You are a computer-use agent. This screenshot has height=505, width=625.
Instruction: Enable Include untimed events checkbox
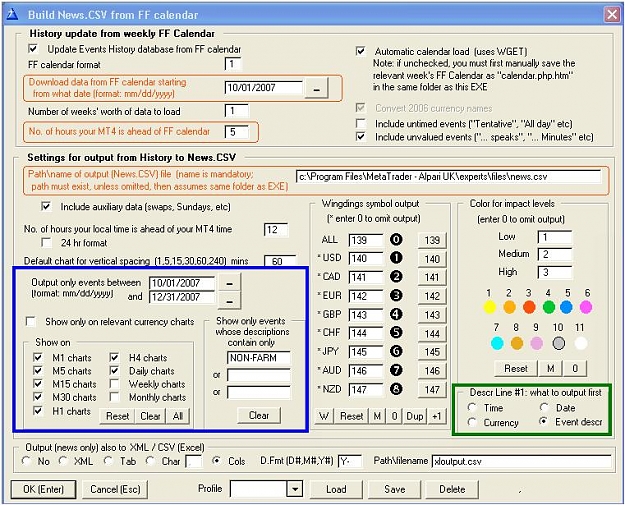[361, 123]
